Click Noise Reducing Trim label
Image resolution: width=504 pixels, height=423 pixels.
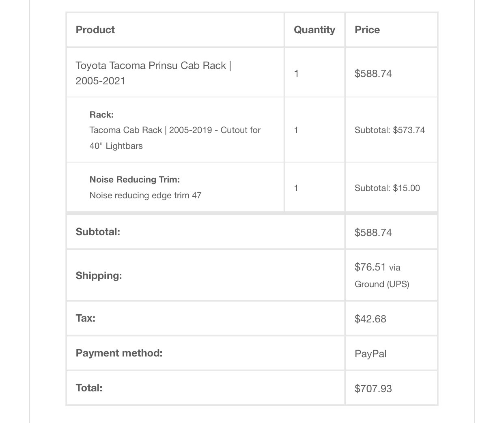pyautogui.click(x=134, y=179)
